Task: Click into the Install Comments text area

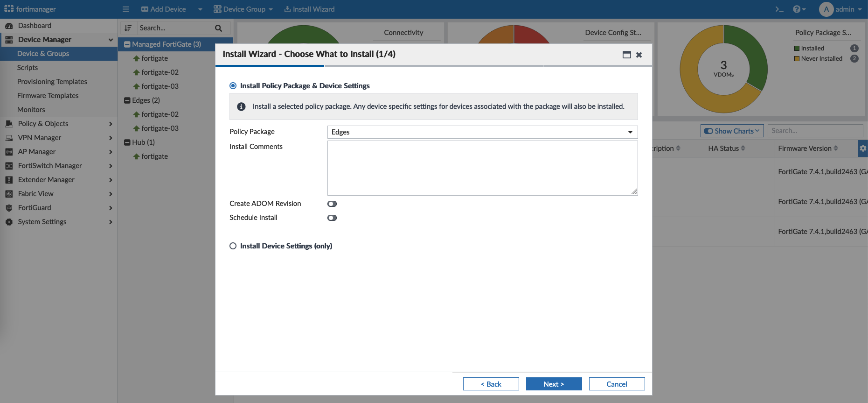Action: click(x=482, y=168)
